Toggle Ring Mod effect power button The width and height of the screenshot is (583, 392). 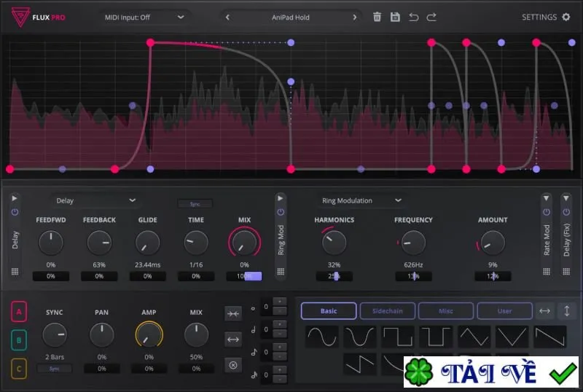pos(281,212)
